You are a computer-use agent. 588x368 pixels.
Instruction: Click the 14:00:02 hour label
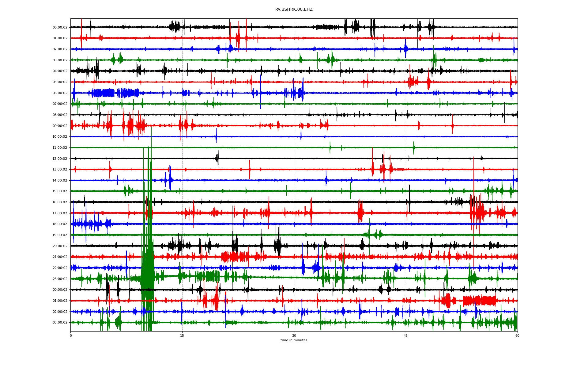(x=60, y=181)
